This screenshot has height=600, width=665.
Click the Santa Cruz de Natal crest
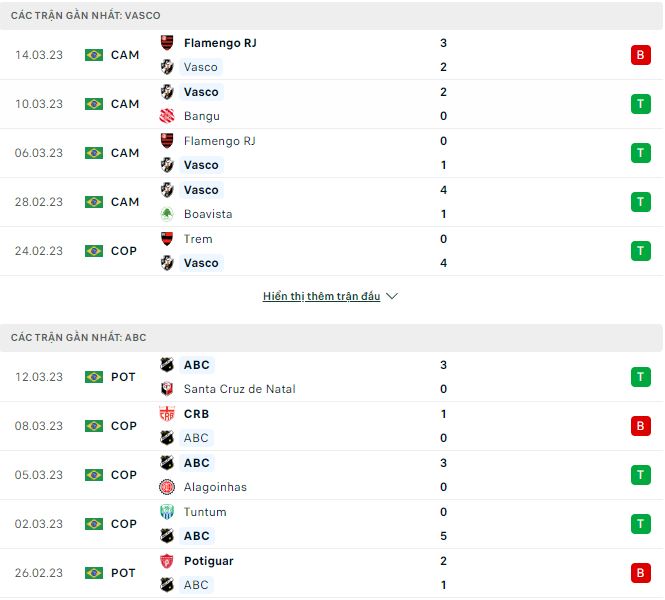click(x=167, y=389)
